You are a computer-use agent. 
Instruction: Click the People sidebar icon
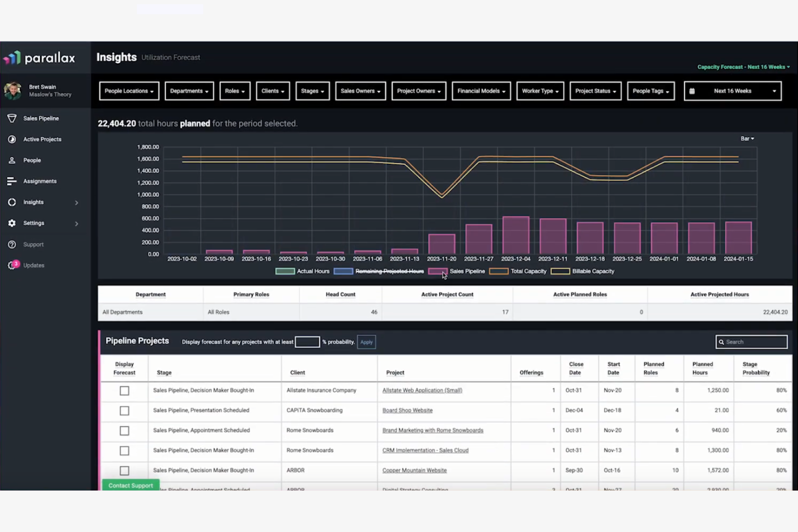tap(12, 160)
